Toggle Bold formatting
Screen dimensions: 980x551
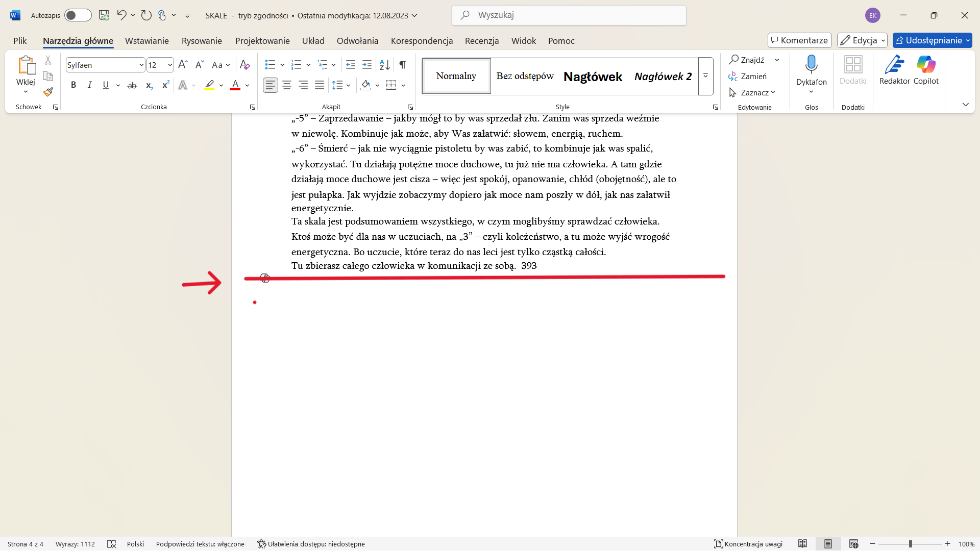coord(73,85)
